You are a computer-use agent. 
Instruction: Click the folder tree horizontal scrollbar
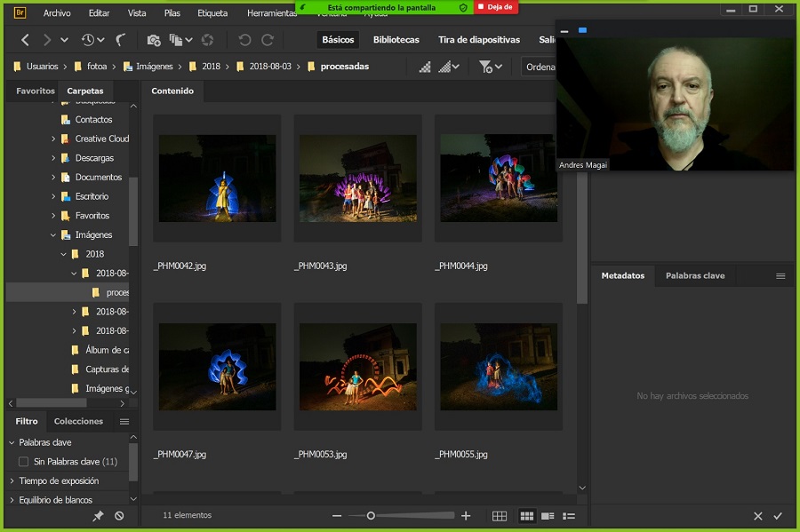click(x=52, y=403)
